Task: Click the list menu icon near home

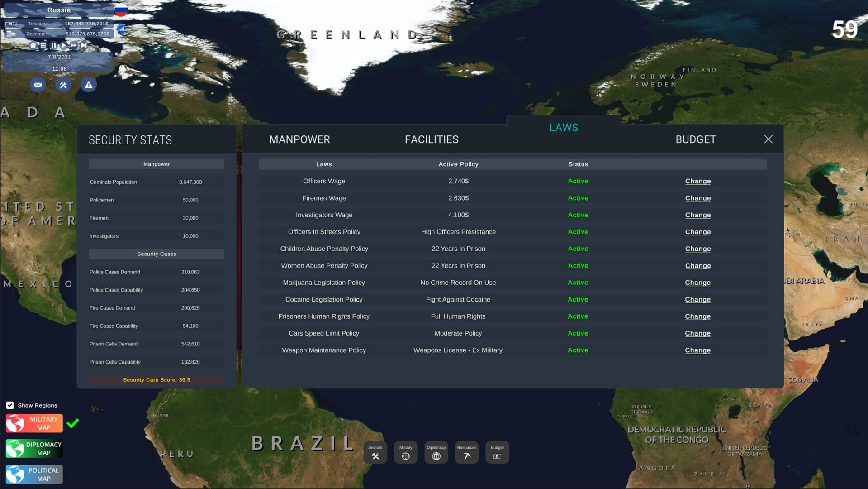Action: [43, 45]
